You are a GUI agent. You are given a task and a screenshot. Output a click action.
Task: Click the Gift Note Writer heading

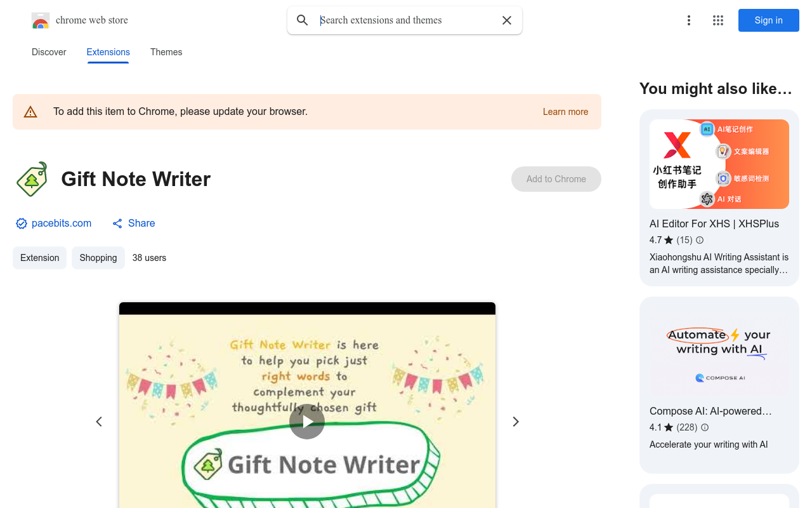tap(136, 179)
